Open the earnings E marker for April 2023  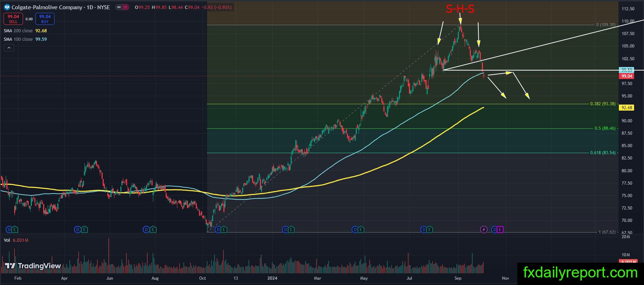tap(84, 230)
